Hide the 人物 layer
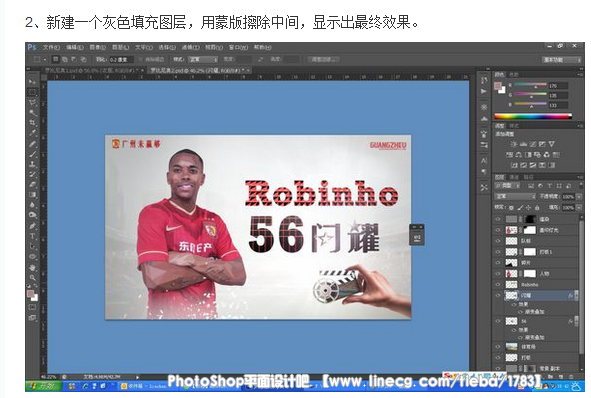The width and height of the screenshot is (591, 398). pos(498,273)
